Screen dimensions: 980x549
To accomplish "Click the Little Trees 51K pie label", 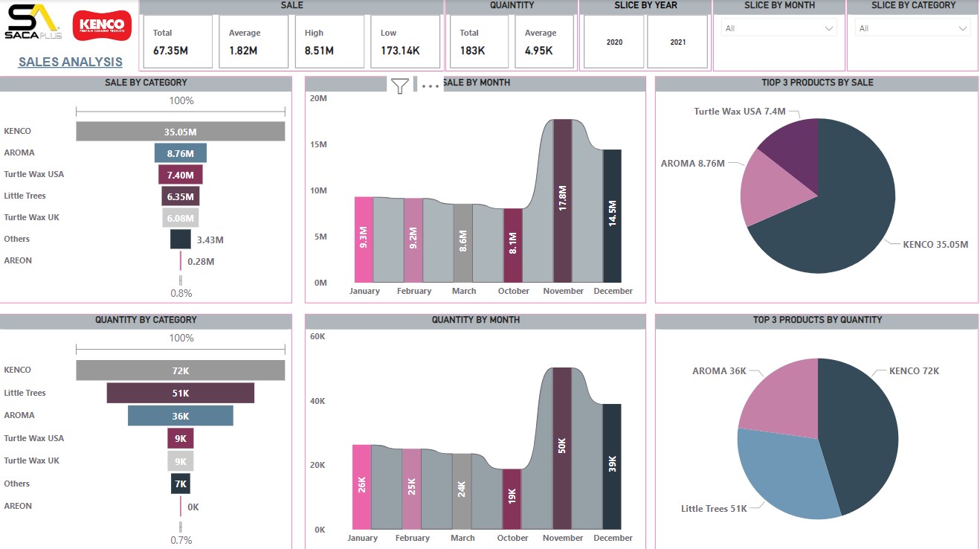I will point(714,509).
